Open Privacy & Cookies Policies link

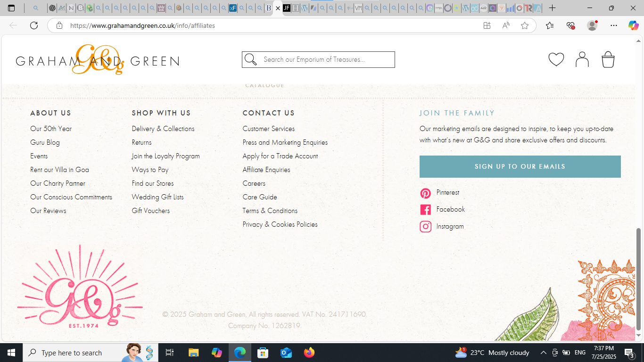(280, 224)
